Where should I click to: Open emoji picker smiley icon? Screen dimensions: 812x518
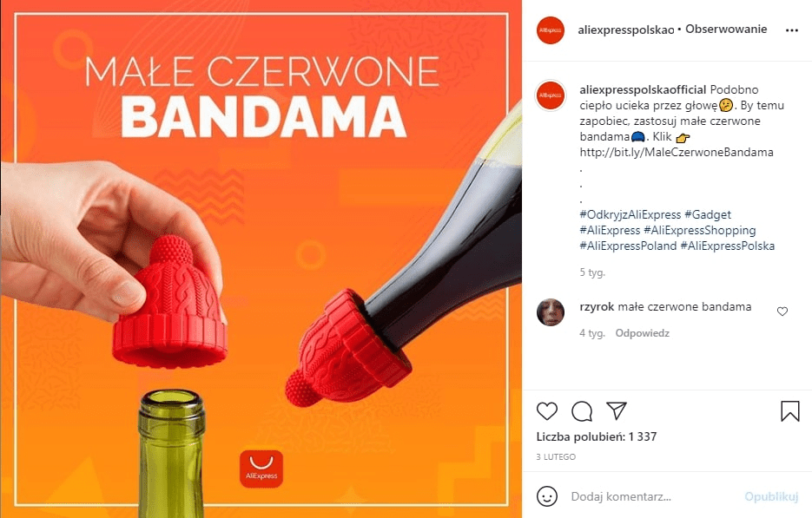pyautogui.click(x=547, y=496)
